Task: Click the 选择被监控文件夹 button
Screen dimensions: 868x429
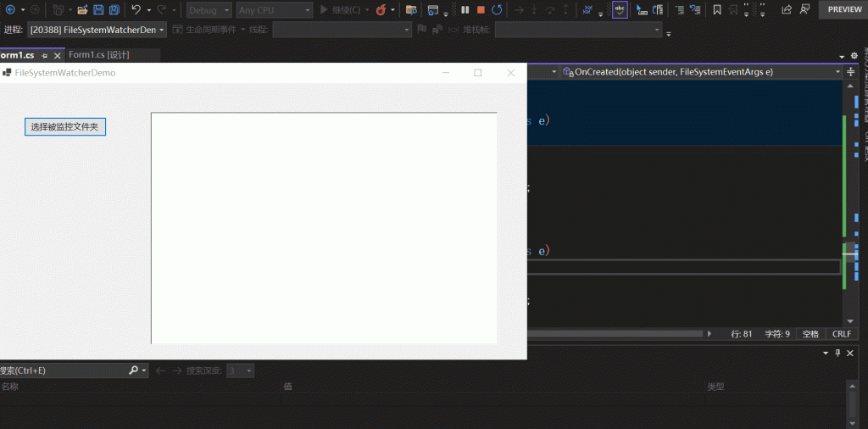Action: (x=65, y=127)
